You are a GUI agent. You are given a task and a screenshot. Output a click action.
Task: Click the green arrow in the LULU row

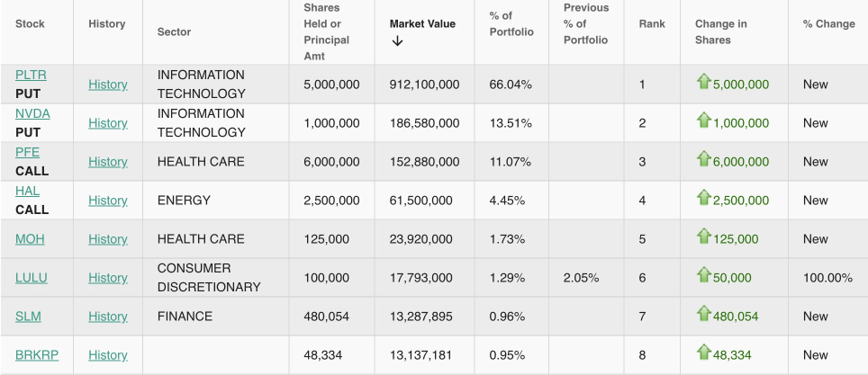tap(703, 276)
